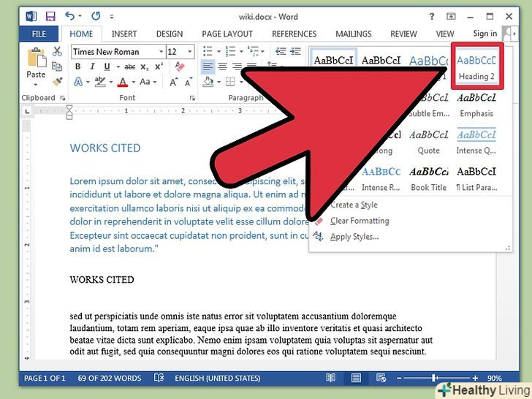Image resolution: width=532 pixels, height=399 pixels.
Task: Open proofing errors book icon in status bar
Action: coord(159,378)
